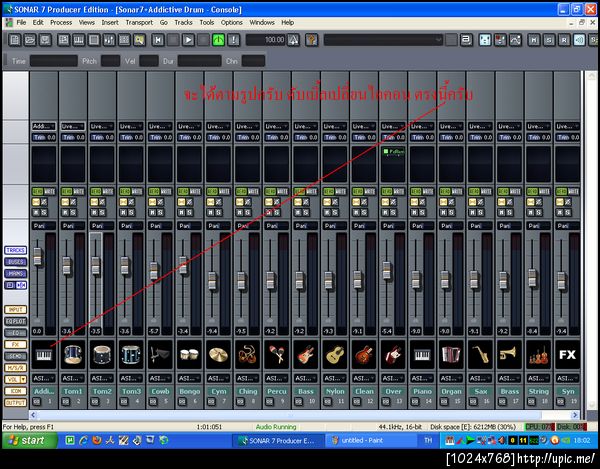
Task: Click the Tom1 track volume fader
Action: [67, 265]
